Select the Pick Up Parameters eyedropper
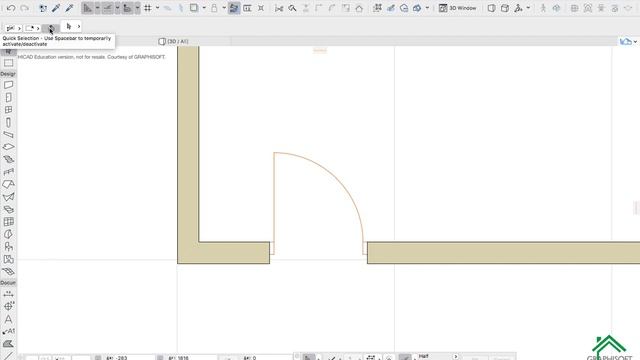Image resolution: width=640 pixels, height=360 pixels. pos(56,8)
